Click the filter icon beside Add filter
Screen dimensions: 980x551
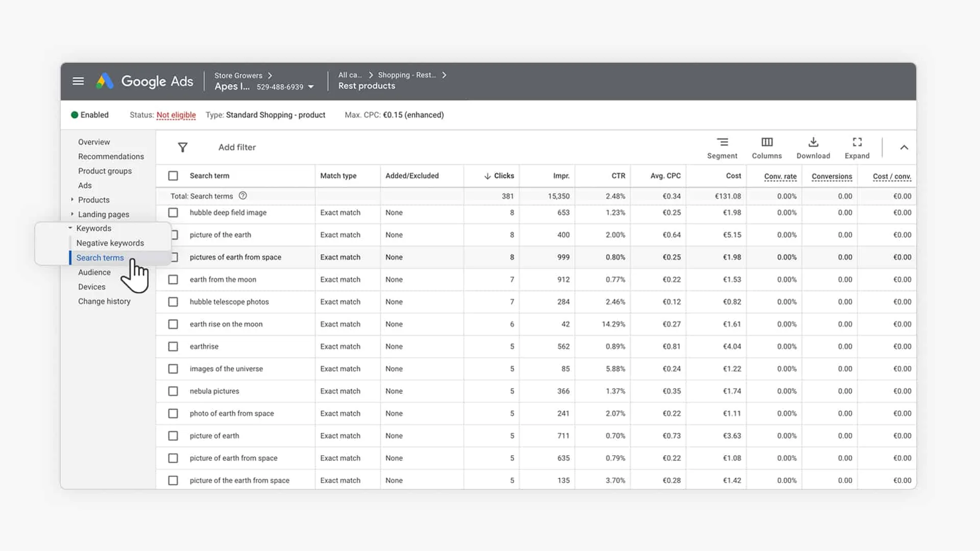click(182, 147)
